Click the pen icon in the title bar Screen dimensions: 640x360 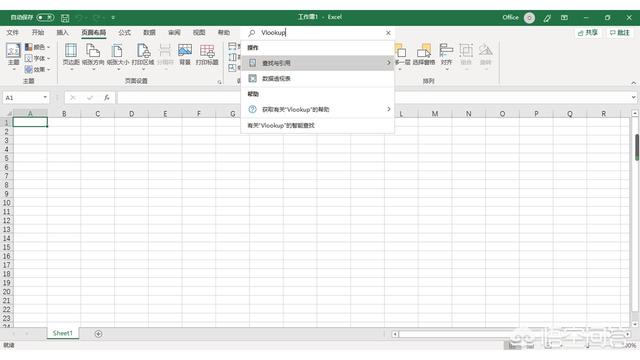[x=547, y=18]
